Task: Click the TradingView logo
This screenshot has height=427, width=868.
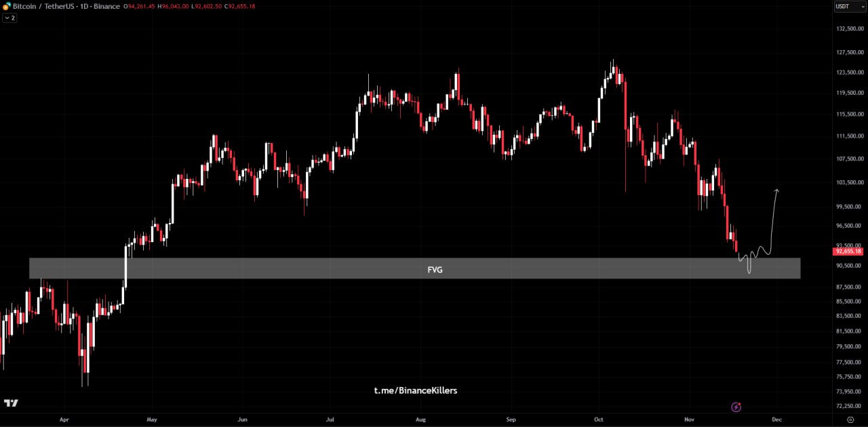Action: click(11, 403)
